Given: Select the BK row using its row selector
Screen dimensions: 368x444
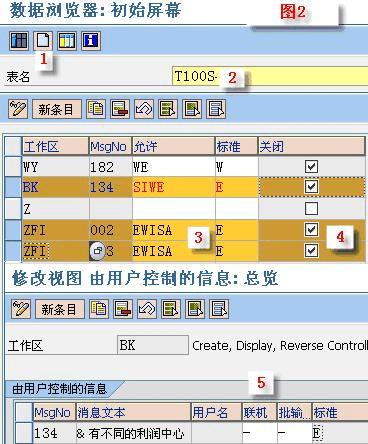Looking at the screenshot, I should [13, 187].
